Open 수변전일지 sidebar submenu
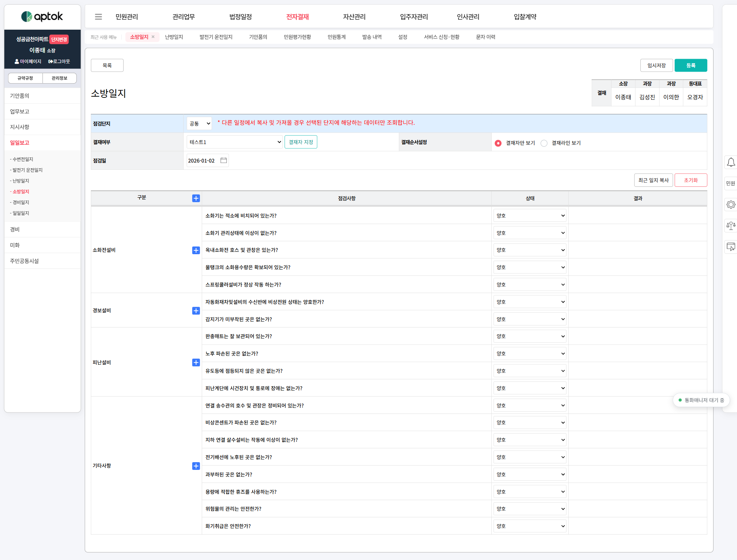Image resolution: width=737 pixels, height=560 pixels. pos(22,159)
